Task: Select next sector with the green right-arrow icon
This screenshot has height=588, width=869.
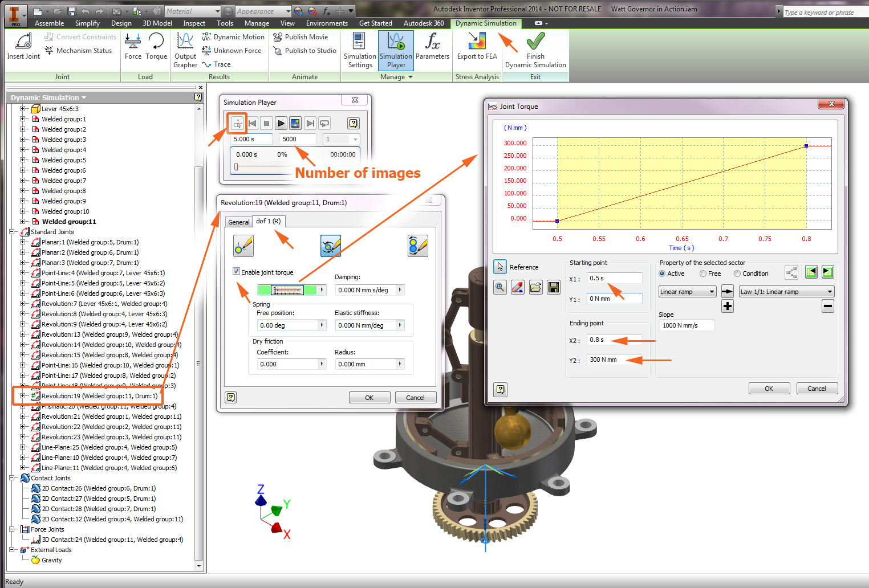Action: point(828,272)
